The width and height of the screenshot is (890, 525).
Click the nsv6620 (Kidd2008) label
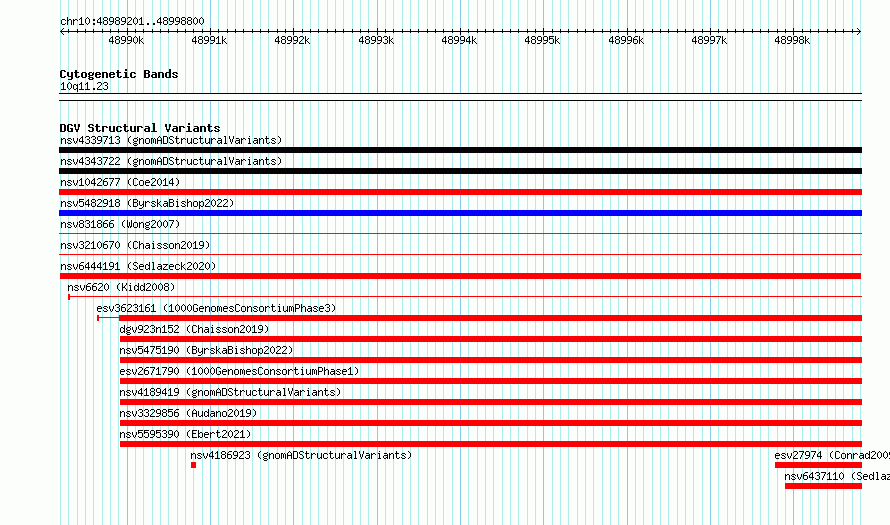tap(121, 287)
